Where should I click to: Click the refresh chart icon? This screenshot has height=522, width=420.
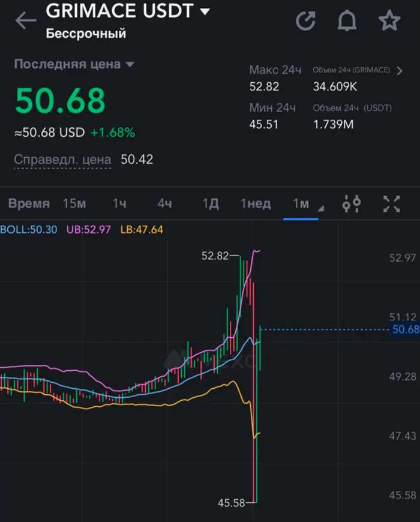tap(306, 21)
